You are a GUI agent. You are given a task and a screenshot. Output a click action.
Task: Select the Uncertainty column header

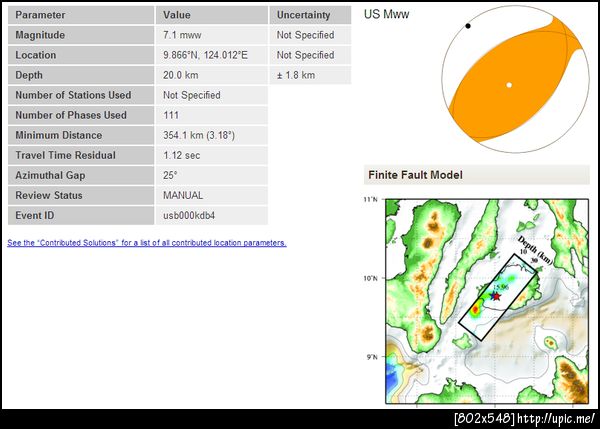point(310,15)
